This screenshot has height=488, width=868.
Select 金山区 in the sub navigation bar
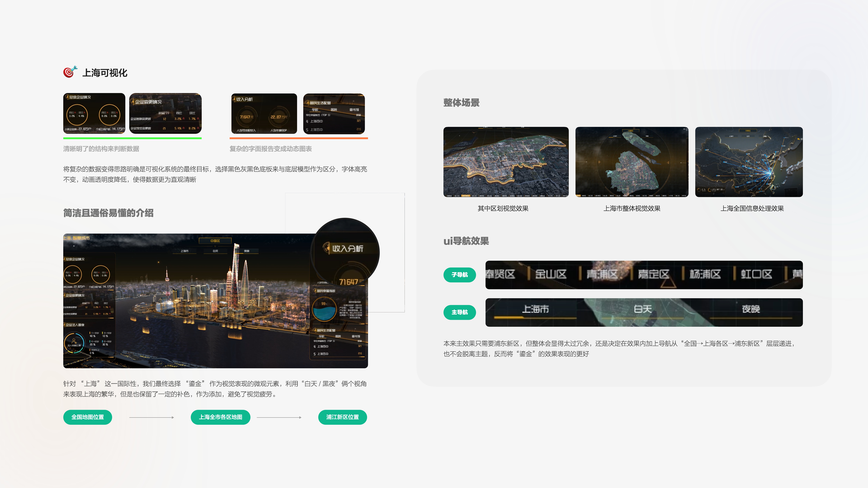(x=551, y=274)
